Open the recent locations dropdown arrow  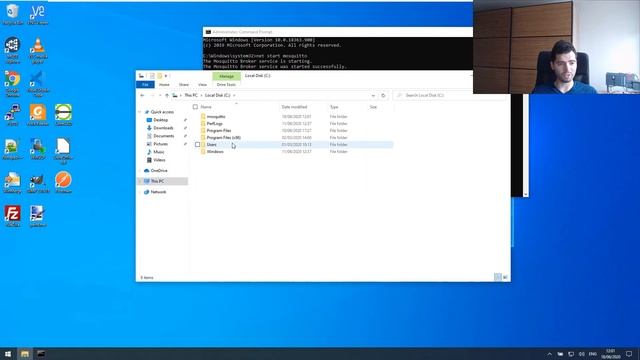tap(160, 95)
